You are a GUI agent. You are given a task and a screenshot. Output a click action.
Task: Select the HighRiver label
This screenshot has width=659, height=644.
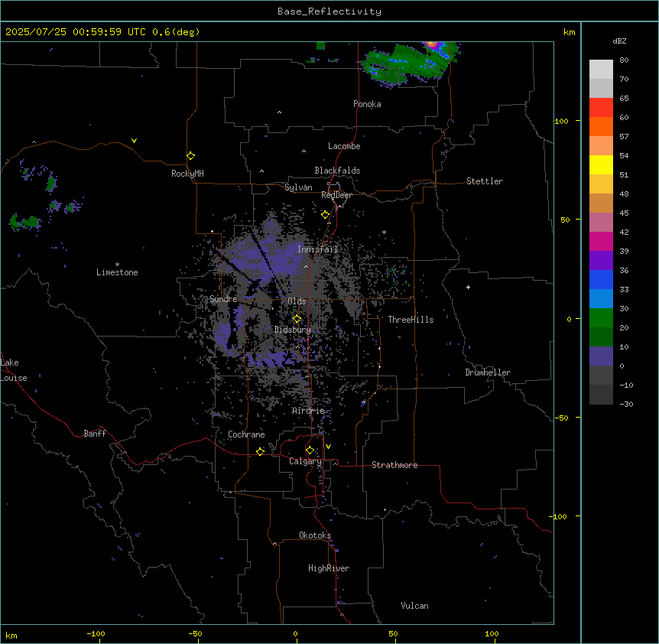point(329,568)
